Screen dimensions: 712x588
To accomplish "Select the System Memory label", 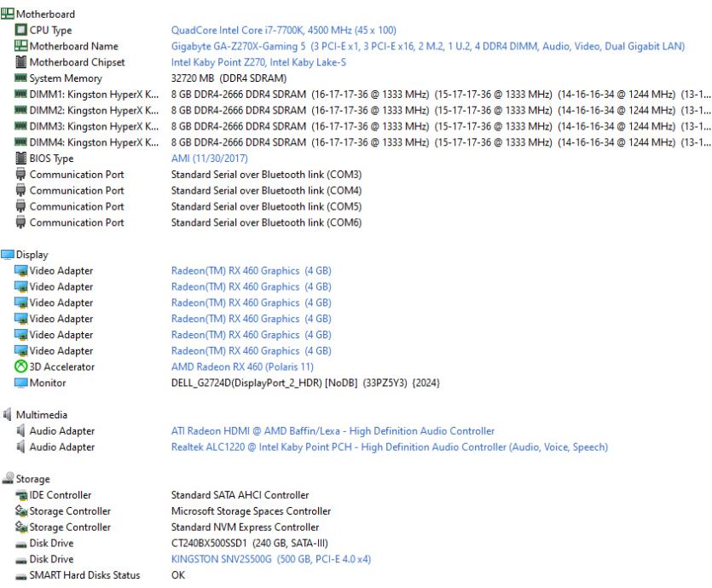I will (66, 78).
